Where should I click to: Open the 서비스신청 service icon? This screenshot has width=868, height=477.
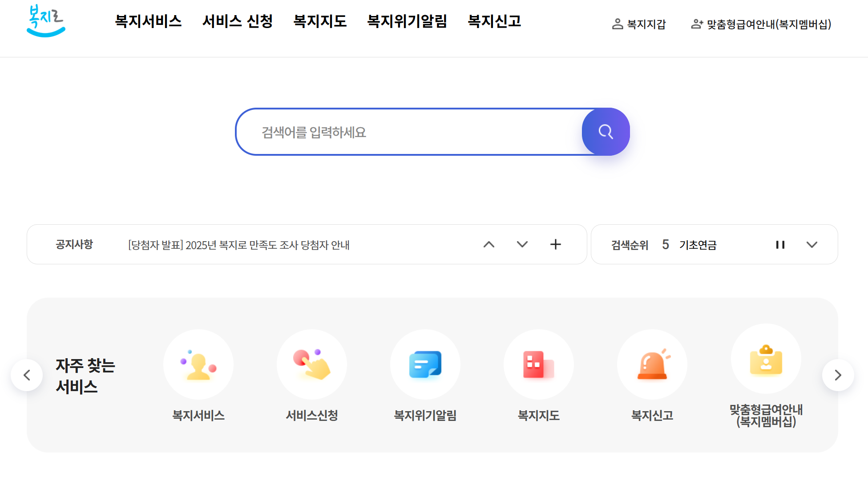[x=312, y=364]
